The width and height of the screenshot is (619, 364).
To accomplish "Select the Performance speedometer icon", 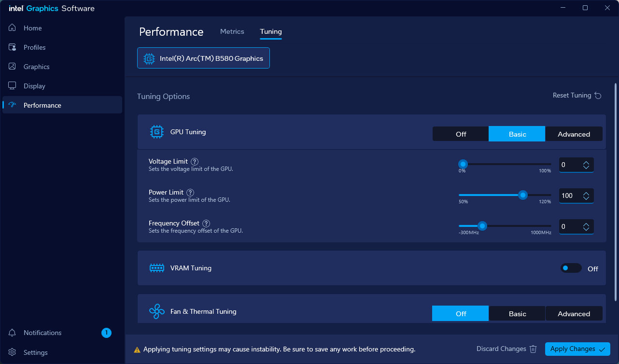I will tap(13, 105).
